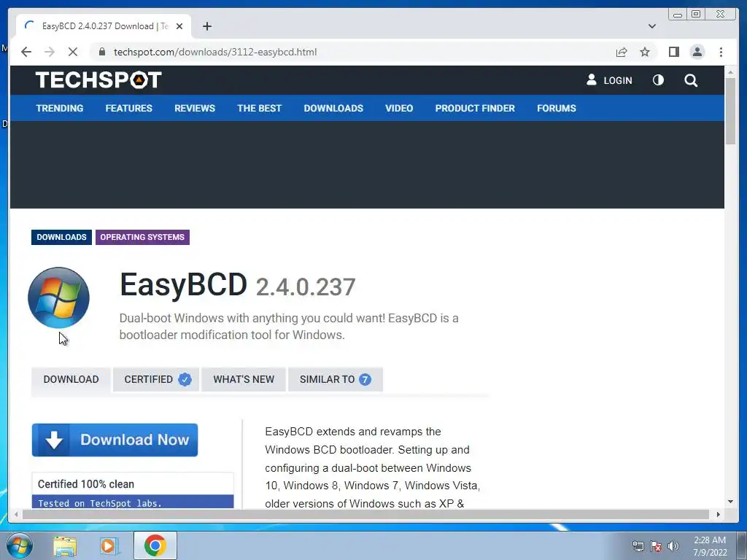Open Chrome three-dot menu
This screenshot has height=560, width=747.
721,52
